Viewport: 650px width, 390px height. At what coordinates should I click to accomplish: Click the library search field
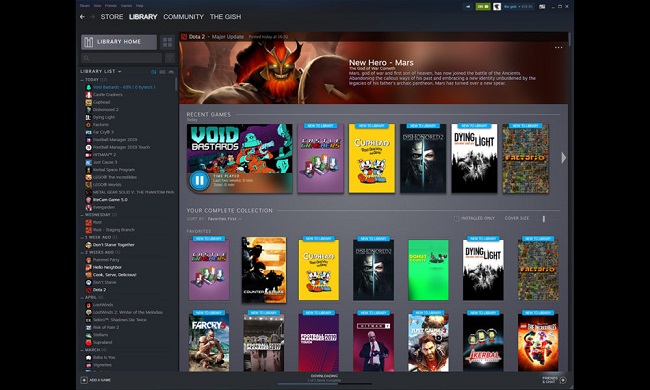[121, 58]
